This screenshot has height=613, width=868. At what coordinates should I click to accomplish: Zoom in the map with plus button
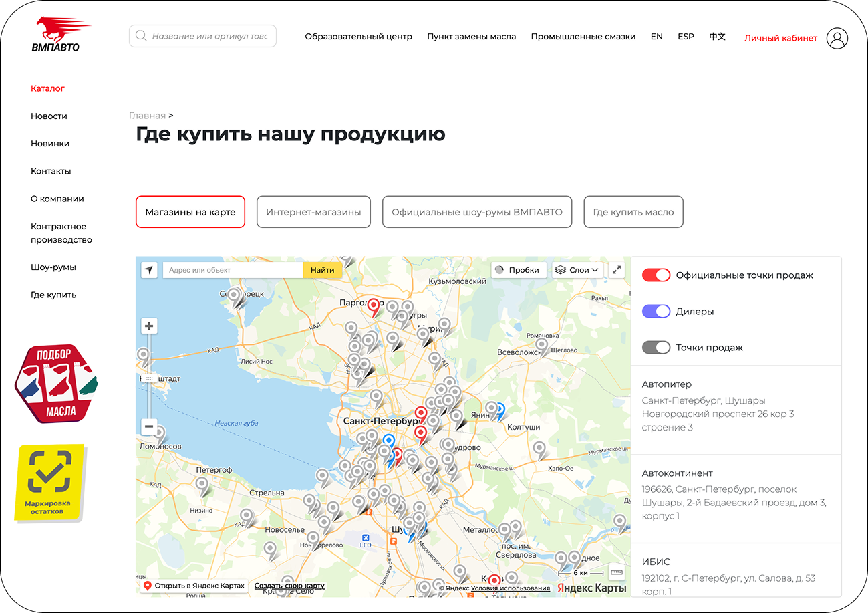click(149, 326)
